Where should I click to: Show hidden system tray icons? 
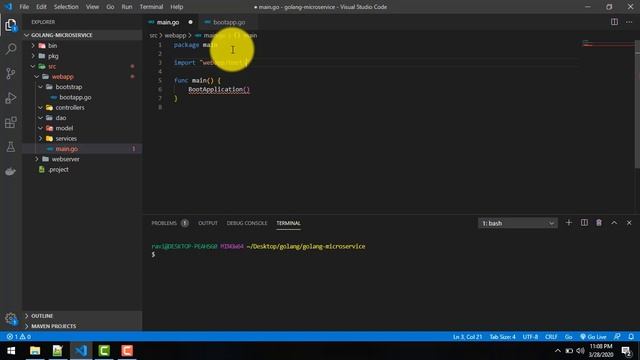[x=558, y=351]
